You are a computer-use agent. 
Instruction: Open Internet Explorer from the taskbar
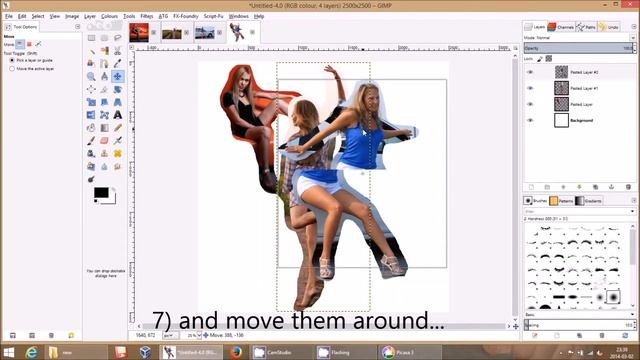[x=31, y=352]
